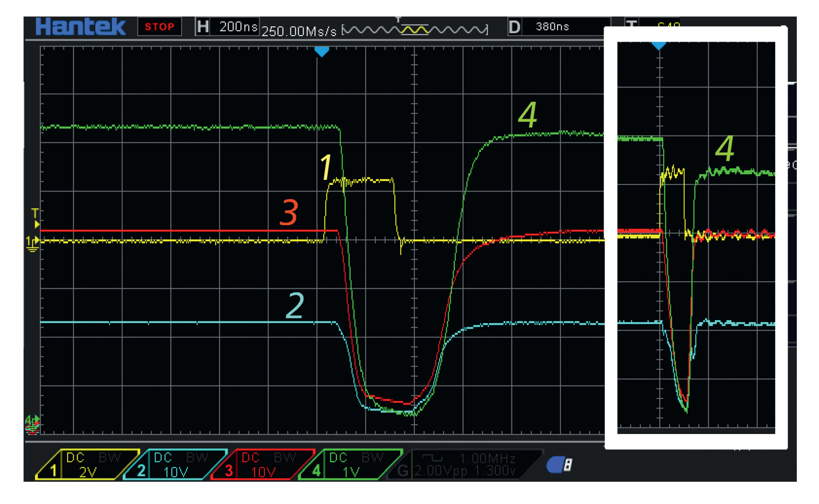
Task: Click the blue trigger marker in inset window
Action: click(658, 45)
